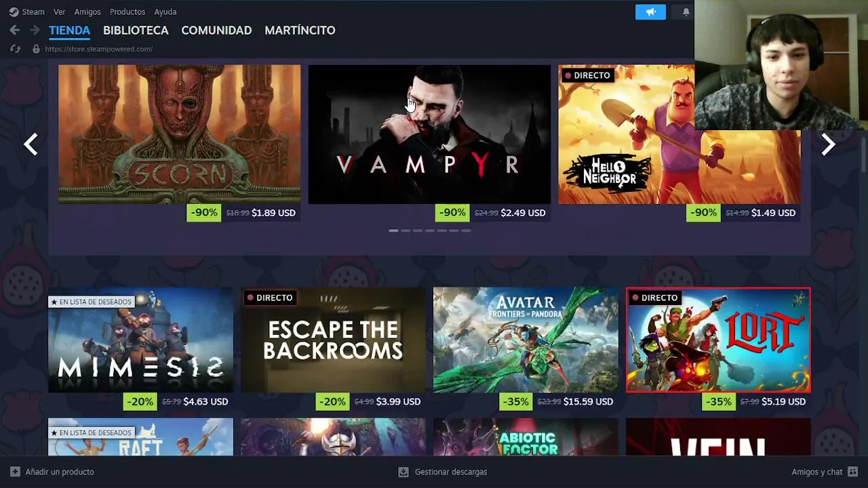This screenshot has height=488, width=868.
Task: Click the Steam logo menu
Action: 26,12
